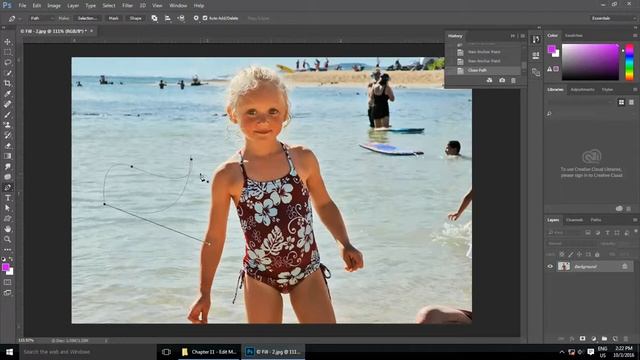640x360 pixels.
Task: Delete current state in History panel
Action: point(513,80)
